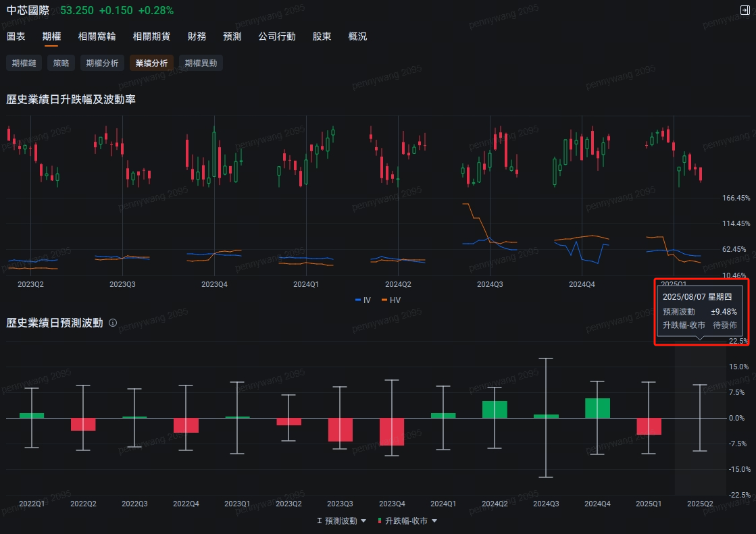This screenshot has width=756, height=534.
Task: Switch to the 圖表 tab
Action: [16, 36]
